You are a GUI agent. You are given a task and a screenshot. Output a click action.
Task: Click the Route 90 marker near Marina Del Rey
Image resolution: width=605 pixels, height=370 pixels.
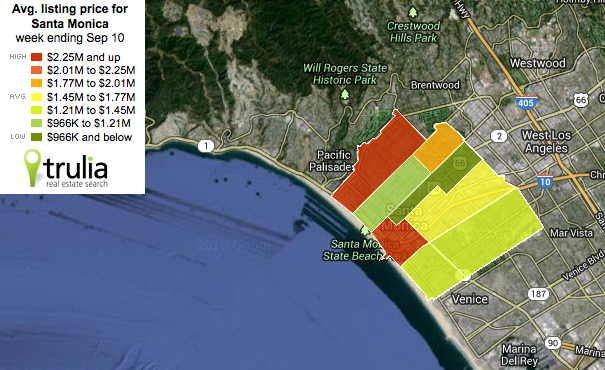pos(553,343)
